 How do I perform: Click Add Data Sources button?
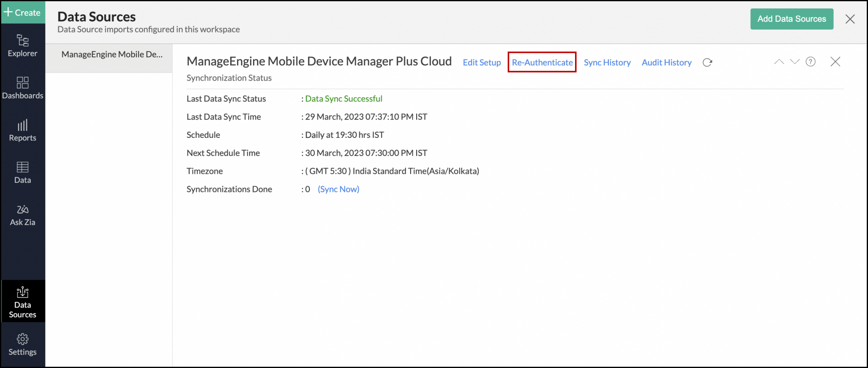792,19
